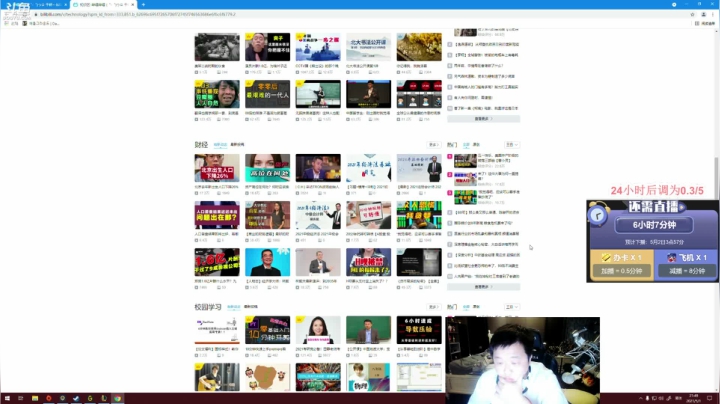Click the site lock icon in address bar
The height and width of the screenshot is (404, 720).
point(36,14)
